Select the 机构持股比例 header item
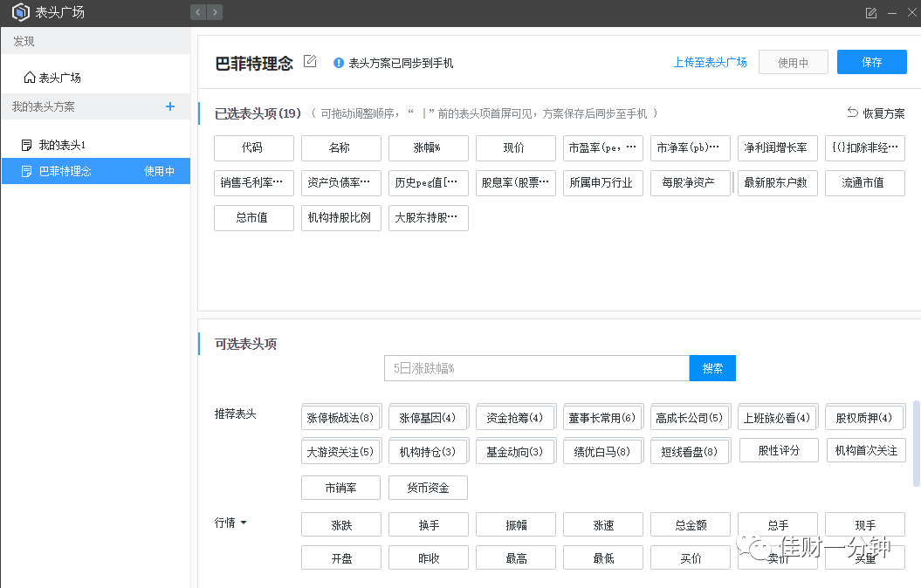Image resolution: width=921 pixels, height=588 pixels. (341, 218)
